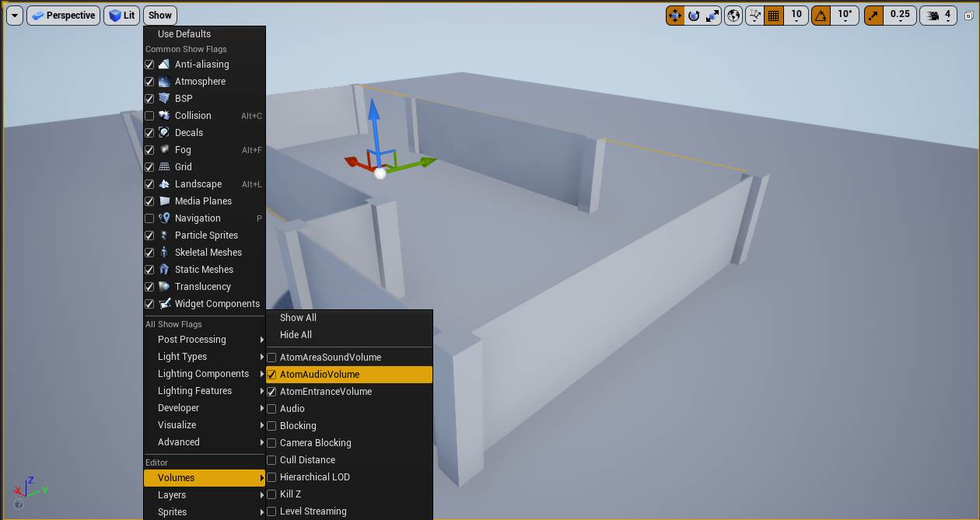Select the Rotate tool
This screenshot has width=980, height=520.
pos(695,15)
